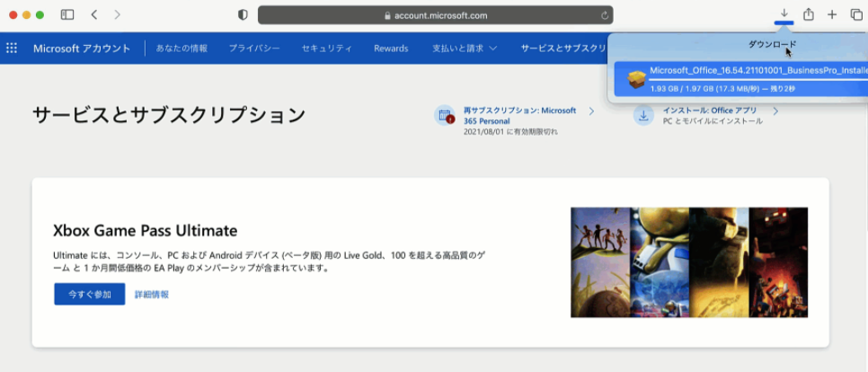Click the Xbox Game Pass Ultimate heading
This screenshot has width=868, height=372.
tap(145, 230)
